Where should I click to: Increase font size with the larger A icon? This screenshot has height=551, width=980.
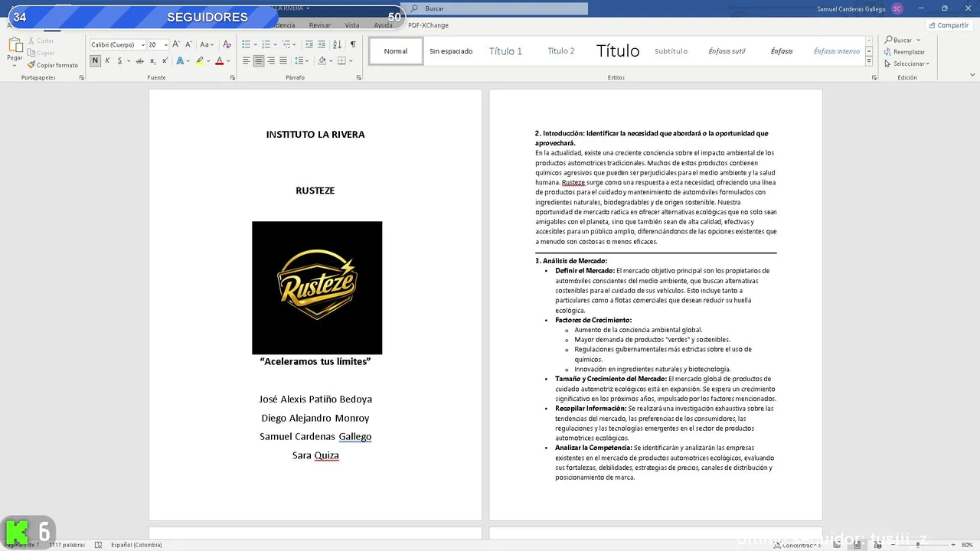click(176, 44)
